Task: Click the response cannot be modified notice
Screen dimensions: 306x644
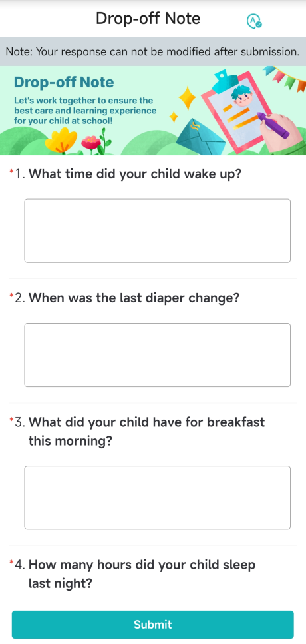Action: coord(153,52)
